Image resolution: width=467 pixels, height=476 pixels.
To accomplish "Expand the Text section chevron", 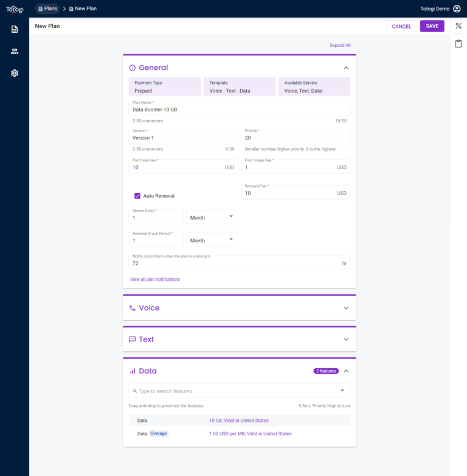I will coord(346,340).
